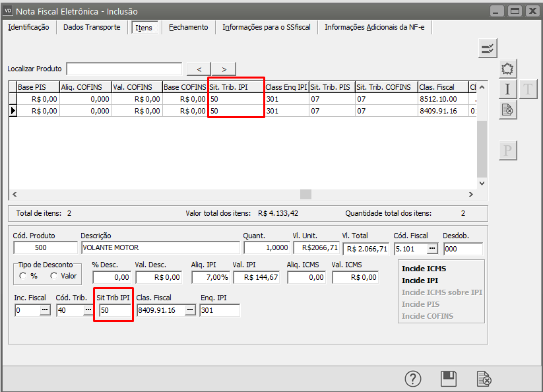Click the star-shaped icon button
The height and width of the screenshot is (392, 543).
(x=507, y=69)
